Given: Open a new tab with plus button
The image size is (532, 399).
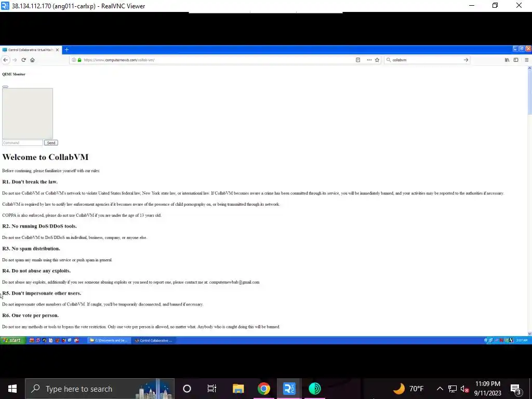Looking at the screenshot, I should (x=66, y=50).
